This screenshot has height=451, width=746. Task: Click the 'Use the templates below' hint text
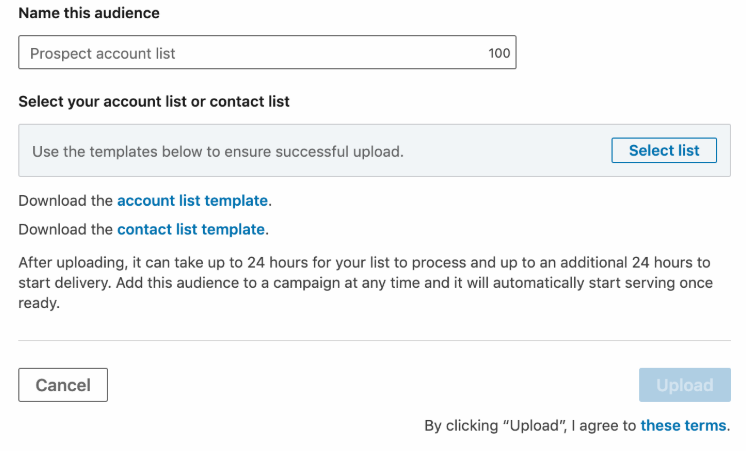coord(217,152)
